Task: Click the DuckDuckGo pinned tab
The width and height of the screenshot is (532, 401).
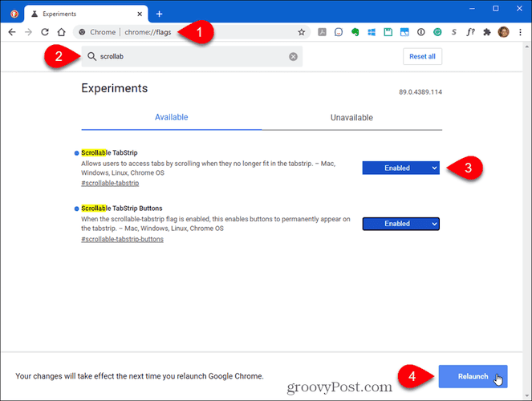Action: (14, 14)
